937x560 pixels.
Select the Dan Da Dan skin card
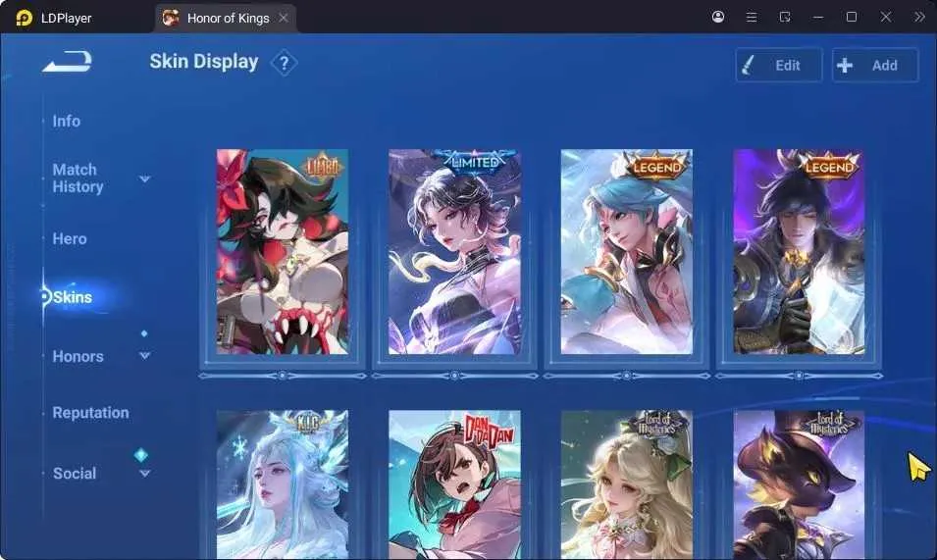454,484
